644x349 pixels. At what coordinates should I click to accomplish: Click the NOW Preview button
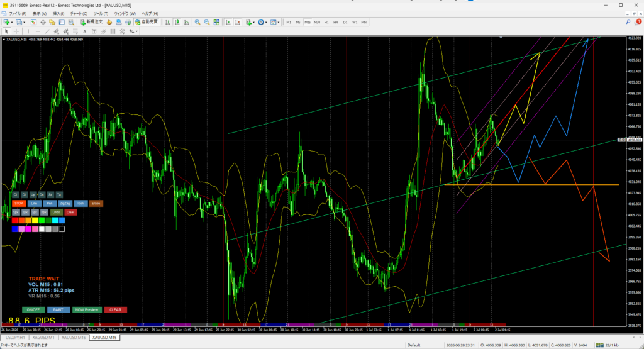(x=87, y=309)
